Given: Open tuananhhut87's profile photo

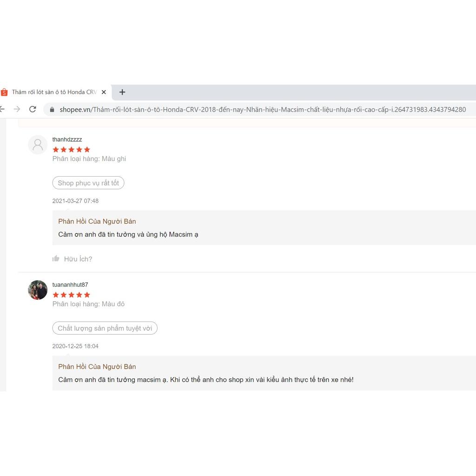Looking at the screenshot, I should [x=38, y=290].
